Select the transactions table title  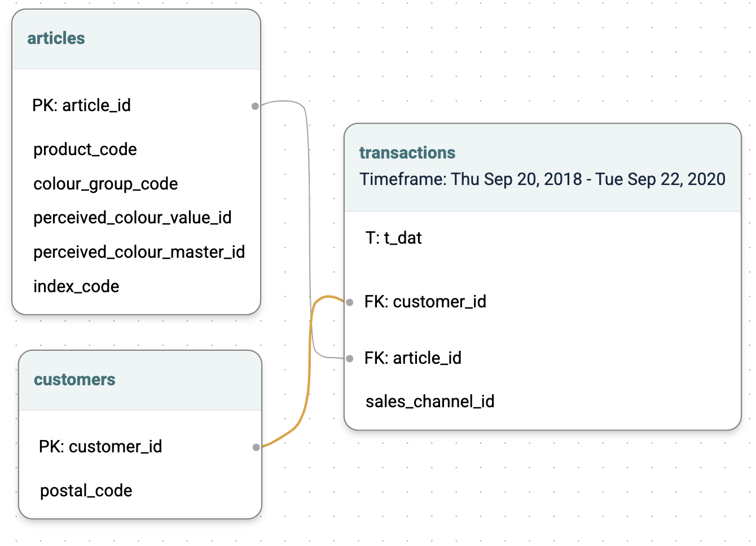click(407, 153)
